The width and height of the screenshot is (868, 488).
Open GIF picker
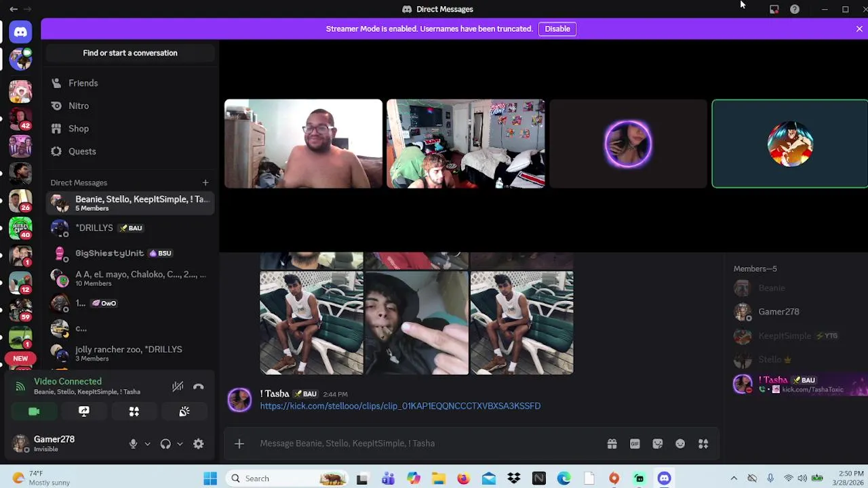point(635,443)
